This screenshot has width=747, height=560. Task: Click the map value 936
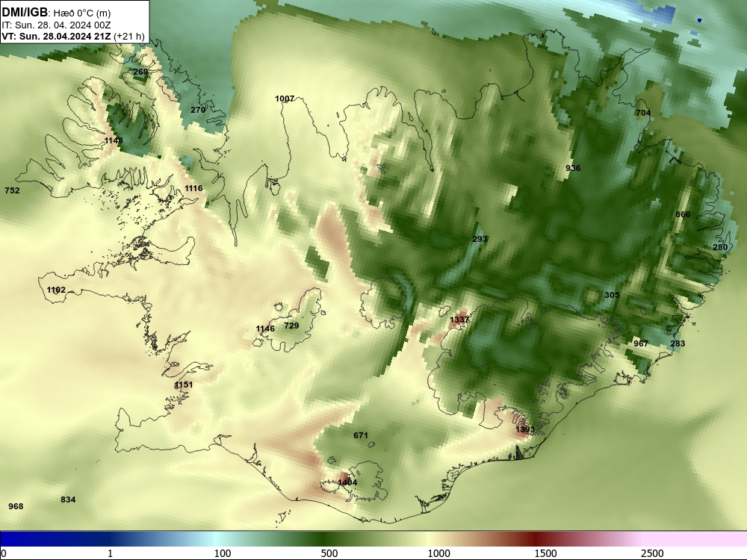(x=573, y=167)
